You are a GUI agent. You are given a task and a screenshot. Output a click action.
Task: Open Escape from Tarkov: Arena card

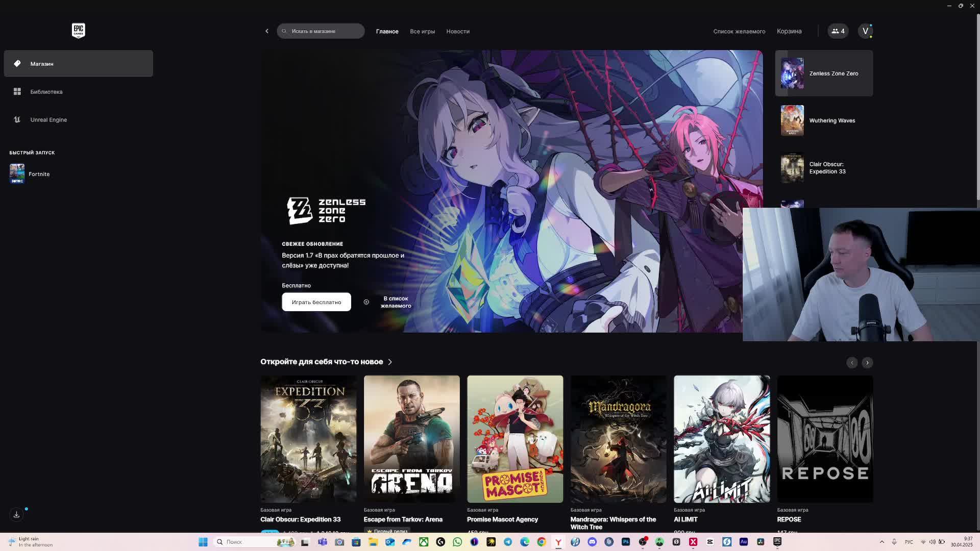point(411,439)
